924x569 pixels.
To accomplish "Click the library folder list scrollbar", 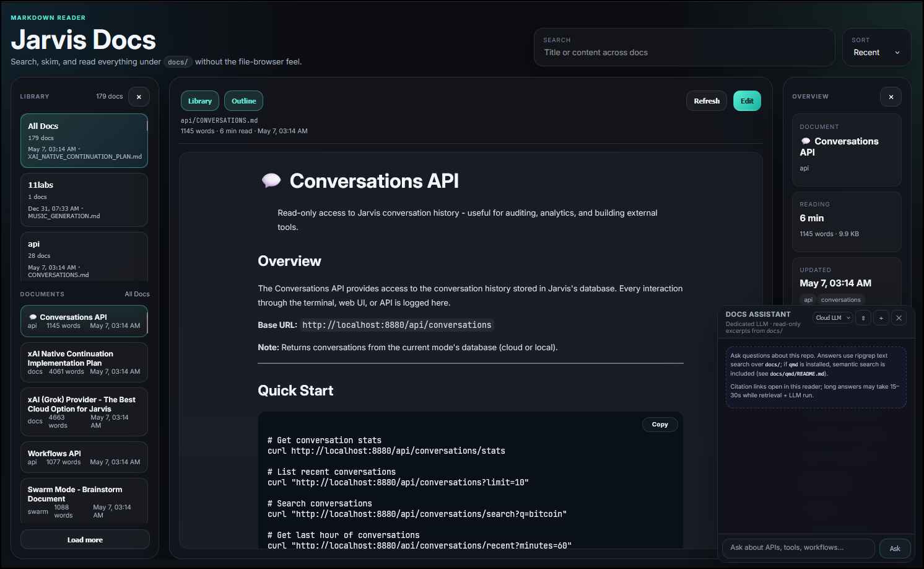I will [147, 126].
